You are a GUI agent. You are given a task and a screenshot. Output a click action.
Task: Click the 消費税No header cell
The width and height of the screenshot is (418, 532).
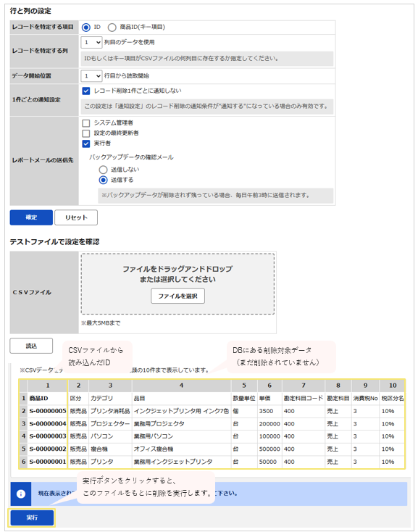pyautogui.click(x=365, y=399)
